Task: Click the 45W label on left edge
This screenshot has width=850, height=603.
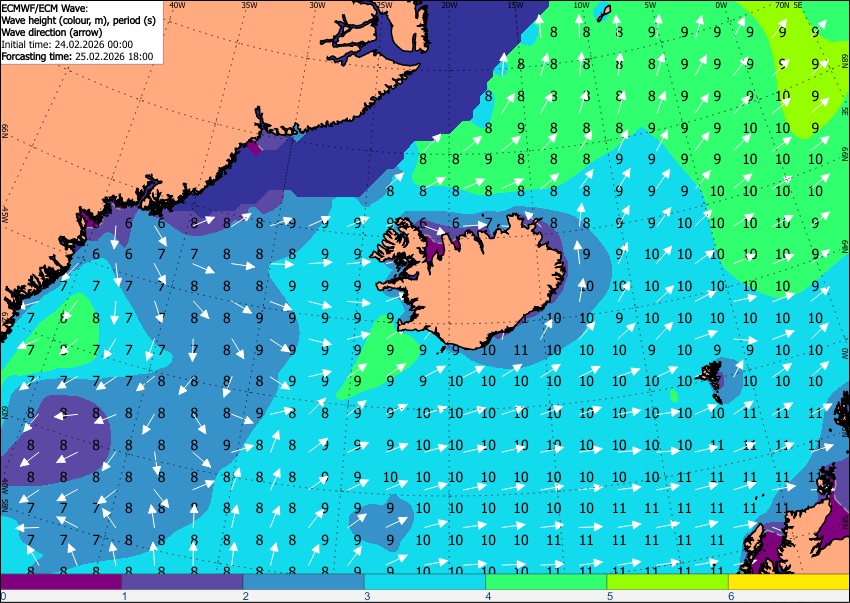Action: tap(5, 215)
